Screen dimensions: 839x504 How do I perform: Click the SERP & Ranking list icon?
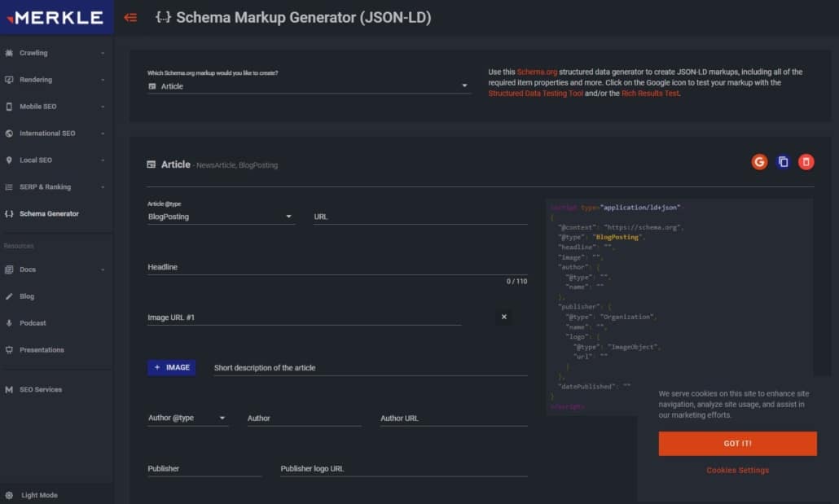pos(9,186)
